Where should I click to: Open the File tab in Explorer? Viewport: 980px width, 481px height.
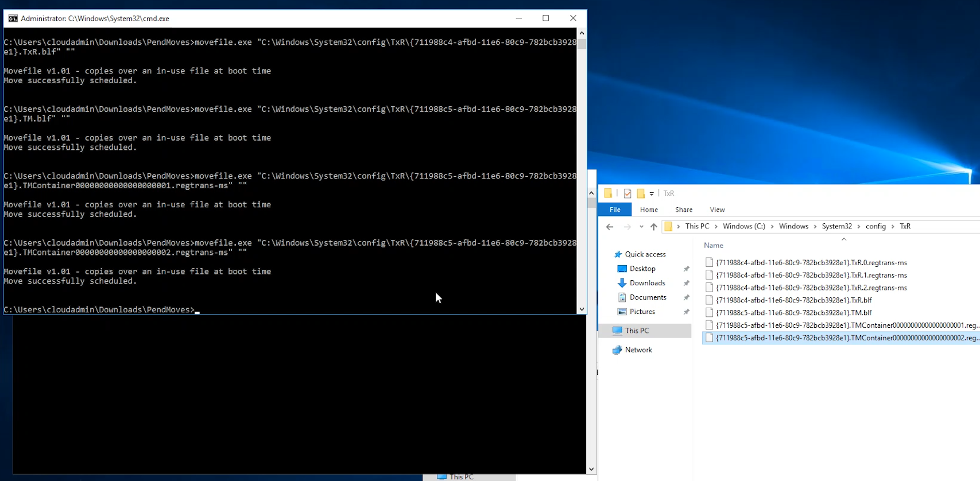pos(615,210)
